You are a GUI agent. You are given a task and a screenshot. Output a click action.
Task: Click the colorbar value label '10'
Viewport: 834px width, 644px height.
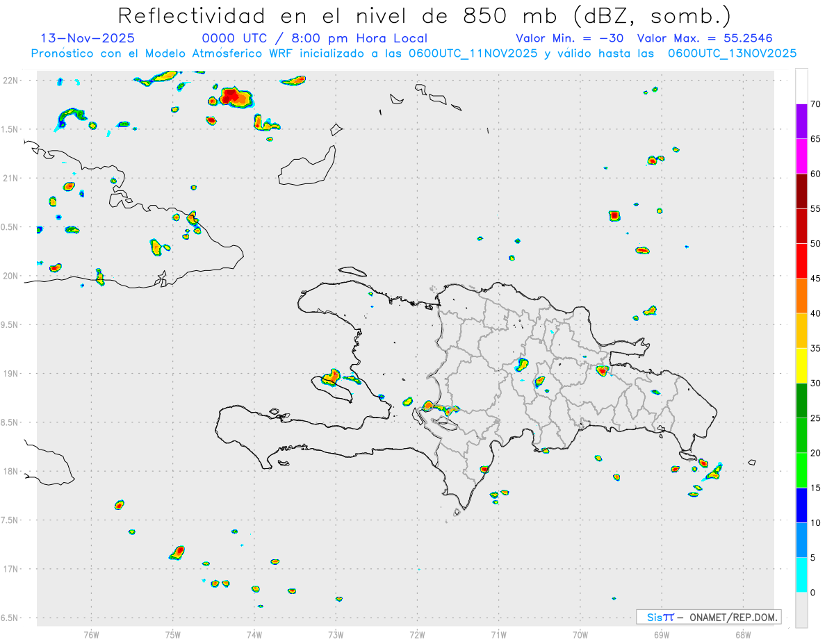point(816,522)
